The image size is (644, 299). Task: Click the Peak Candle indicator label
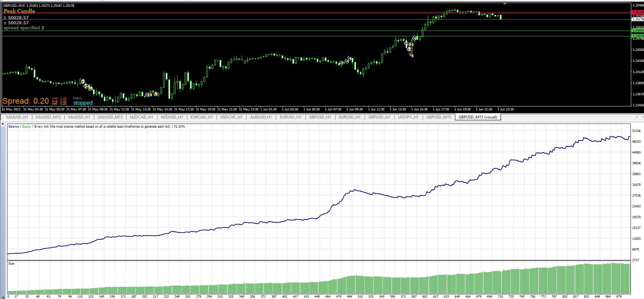pyautogui.click(x=20, y=11)
